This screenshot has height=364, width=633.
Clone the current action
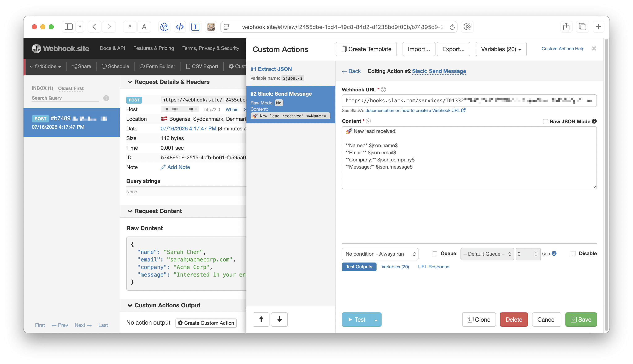[x=479, y=320]
